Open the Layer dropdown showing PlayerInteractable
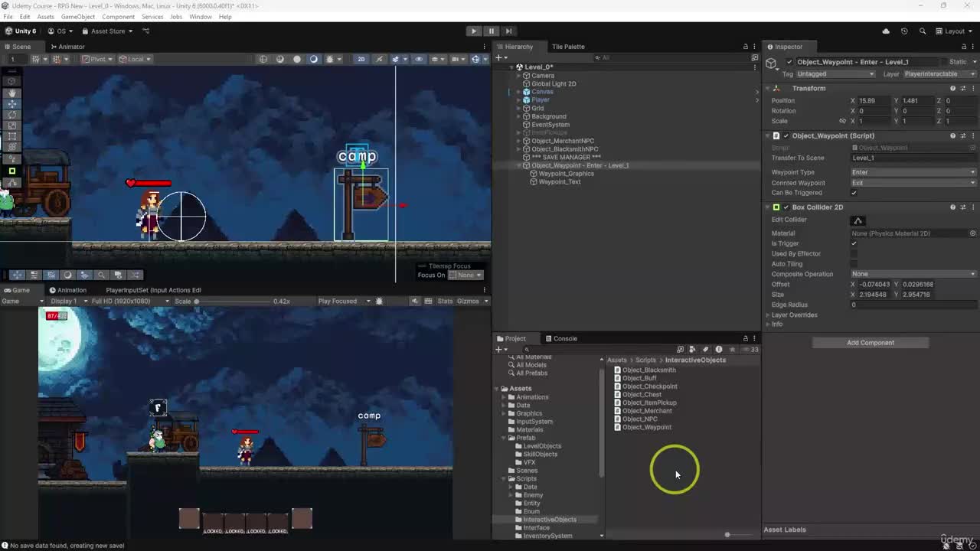980x551 pixels. point(940,74)
